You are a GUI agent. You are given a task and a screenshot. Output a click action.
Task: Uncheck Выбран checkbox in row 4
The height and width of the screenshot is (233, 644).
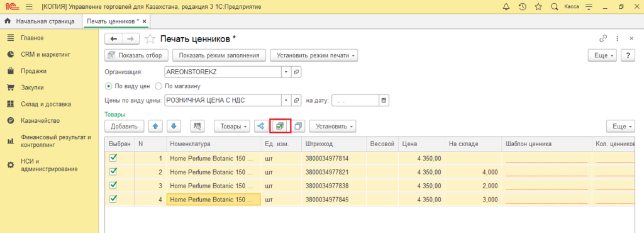(113, 199)
